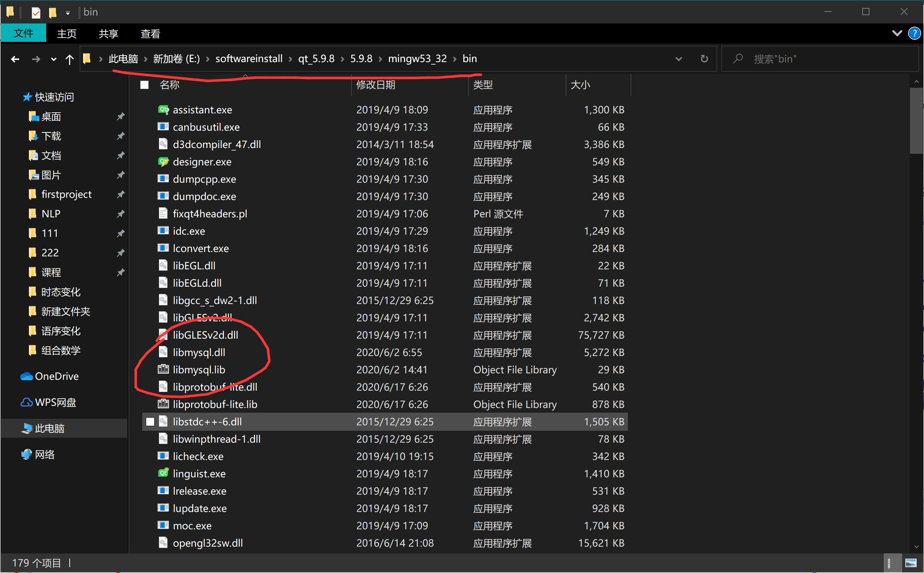Open the 查看 ribbon tab
The image size is (924, 573).
pyautogui.click(x=150, y=34)
